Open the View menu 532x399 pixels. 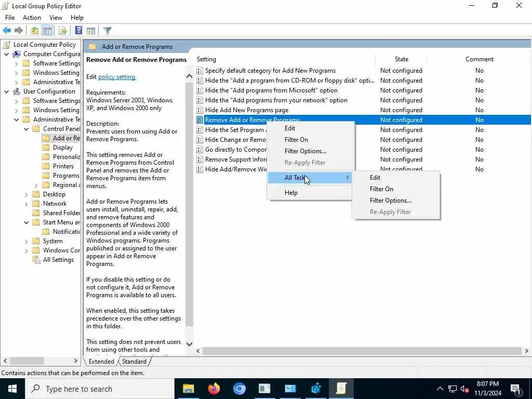pos(56,18)
